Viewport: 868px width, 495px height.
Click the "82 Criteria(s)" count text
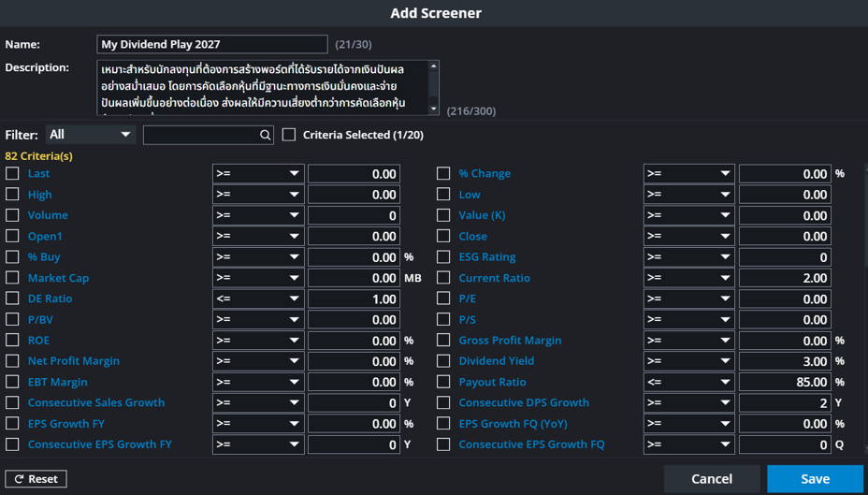coord(38,156)
